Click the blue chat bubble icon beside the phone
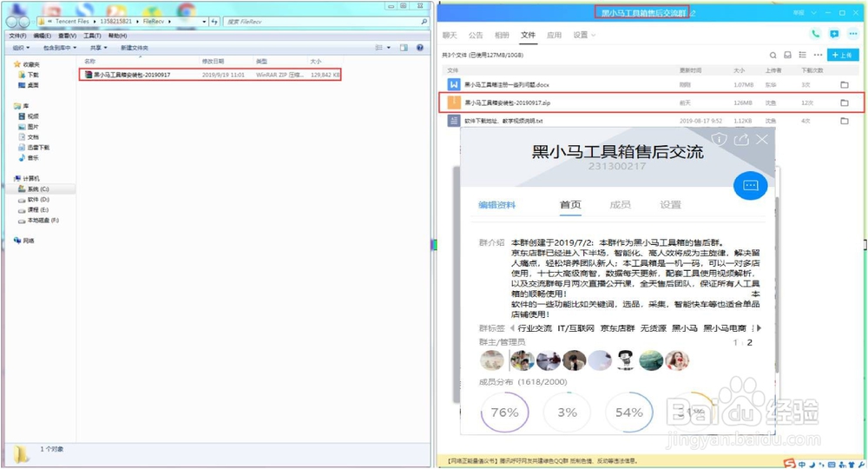The height and width of the screenshot is (469, 868). (x=833, y=34)
